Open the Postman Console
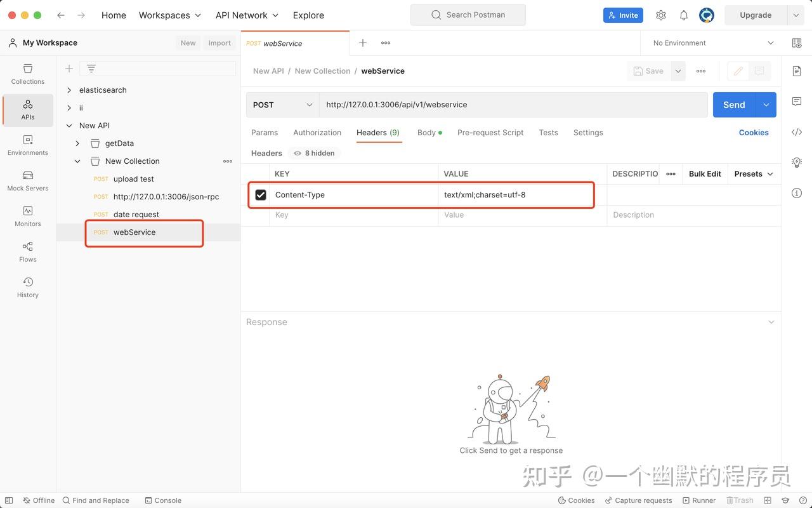 click(163, 500)
